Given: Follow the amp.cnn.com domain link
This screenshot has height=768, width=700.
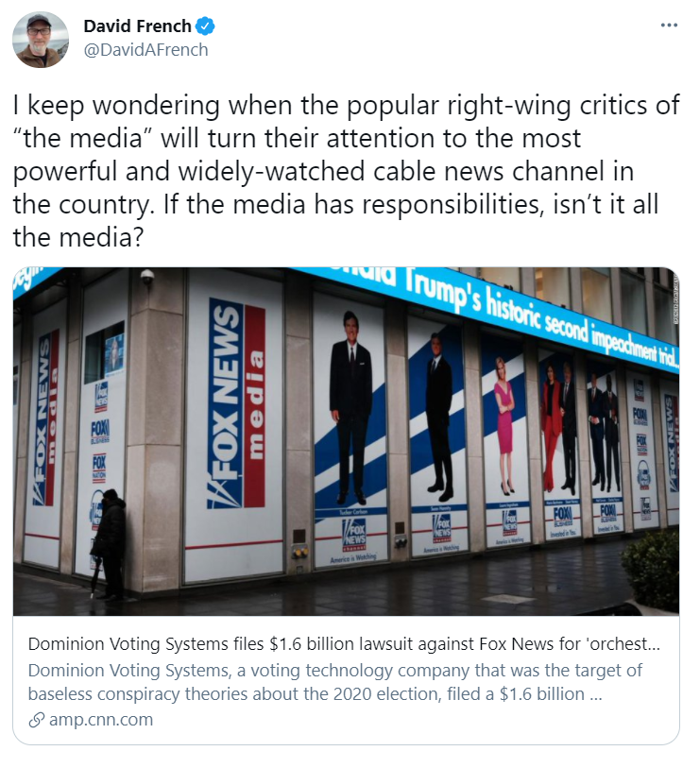Looking at the screenshot, I should (101, 720).
